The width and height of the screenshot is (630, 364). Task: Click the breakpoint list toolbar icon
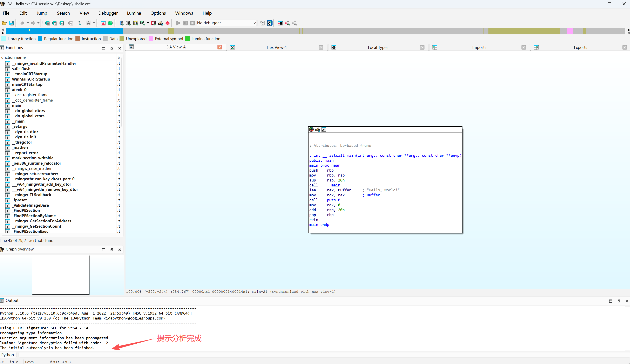click(280, 23)
